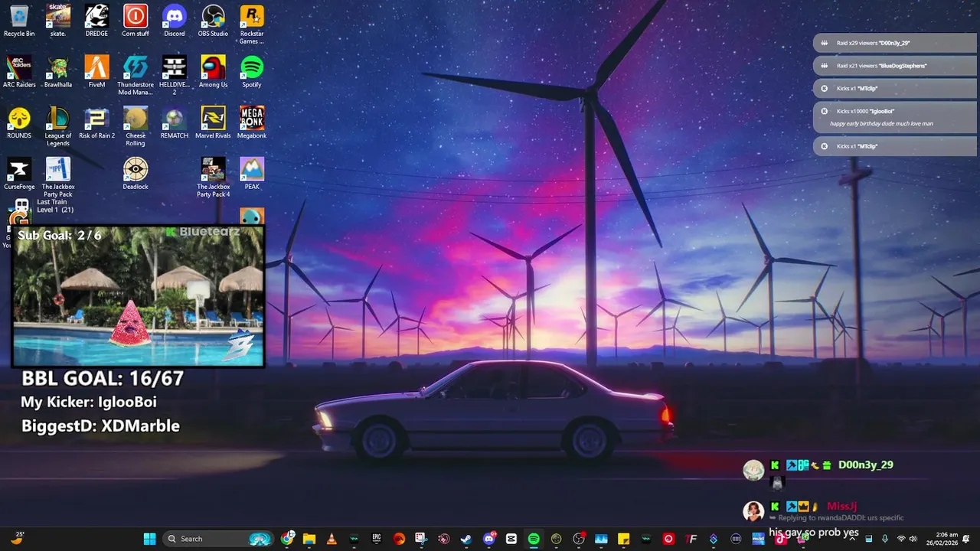Click the Kicks x10000 IglooBoi alert
This screenshot has width=980, height=551.
894,117
